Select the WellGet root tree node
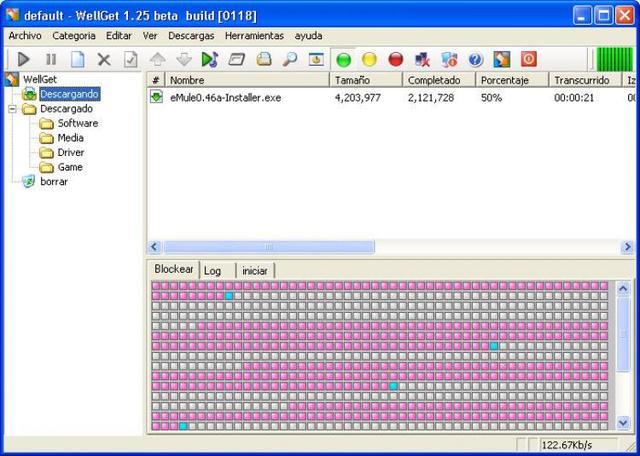Image resolution: width=640 pixels, height=456 pixels. point(40,79)
